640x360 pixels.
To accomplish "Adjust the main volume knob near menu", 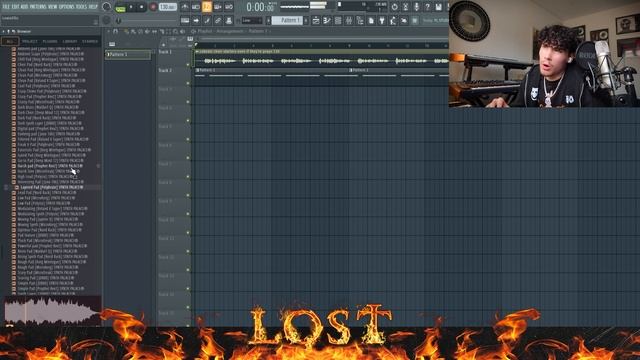I will 107,7.
